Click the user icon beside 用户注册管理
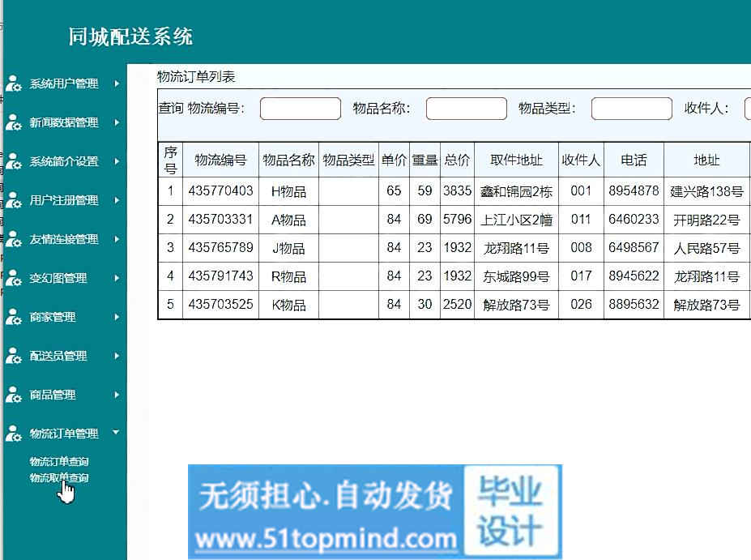Viewport: 751px width, 560px height. point(14,200)
